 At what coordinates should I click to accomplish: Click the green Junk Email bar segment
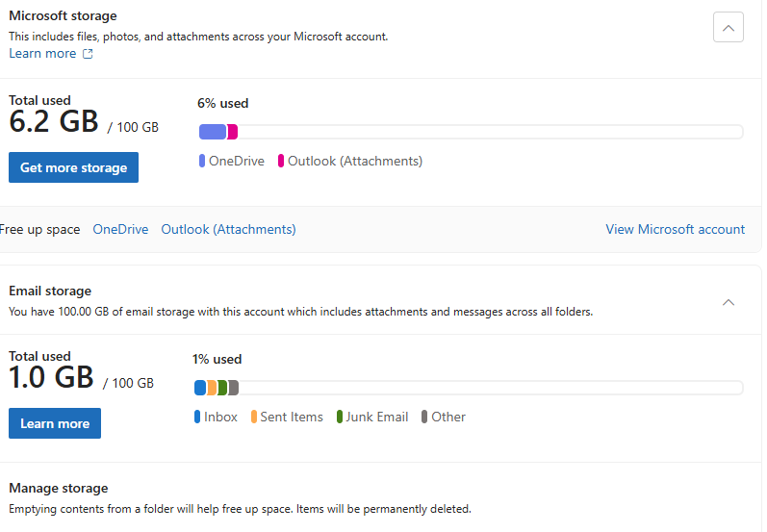point(222,388)
